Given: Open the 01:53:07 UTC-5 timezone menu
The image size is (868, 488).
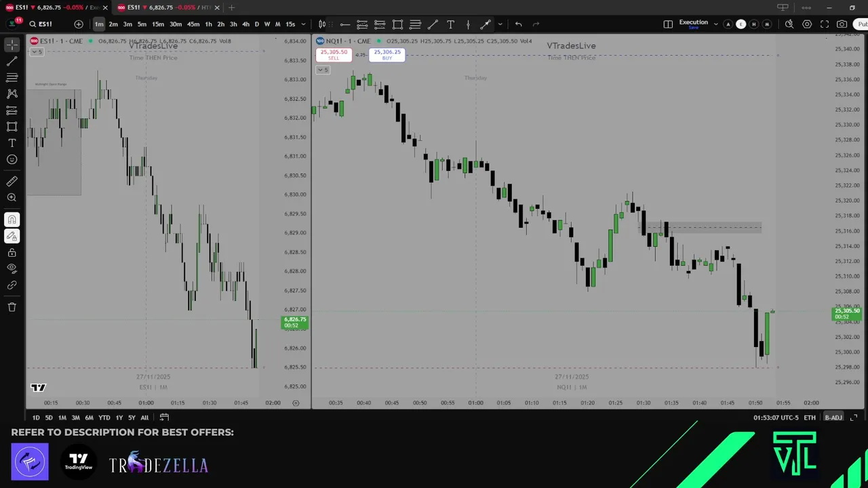Looking at the screenshot, I should coord(776,418).
